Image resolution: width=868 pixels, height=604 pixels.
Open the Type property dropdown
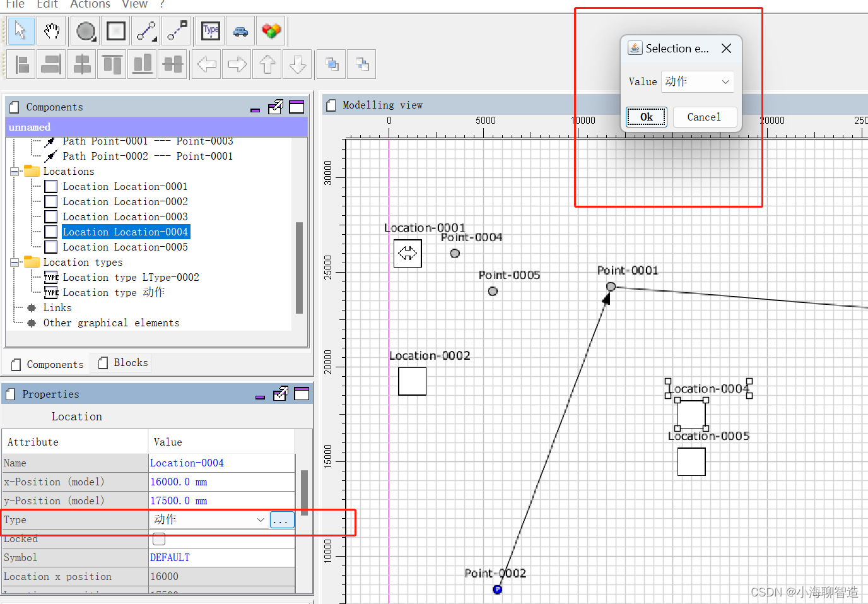click(260, 519)
